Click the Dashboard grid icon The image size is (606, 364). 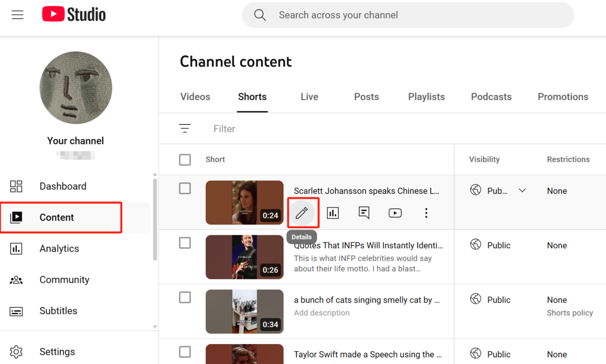[16, 186]
